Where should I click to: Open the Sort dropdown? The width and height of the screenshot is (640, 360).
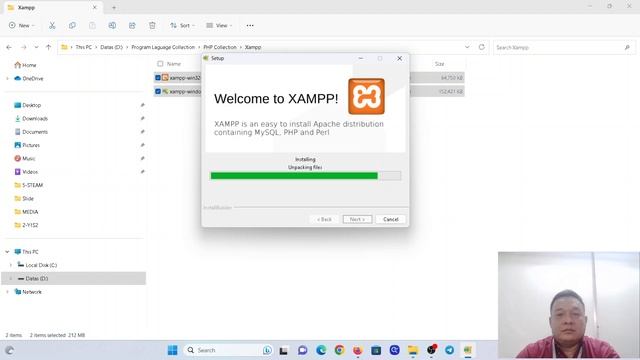coord(182,25)
